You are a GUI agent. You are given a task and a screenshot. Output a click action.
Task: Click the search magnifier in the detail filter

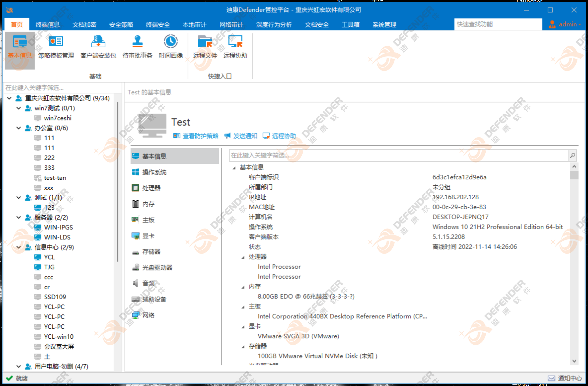(x=573, y=156)
